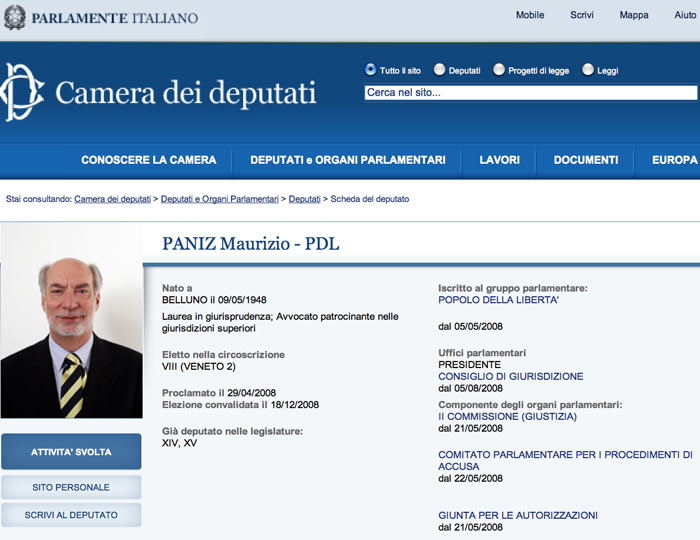This screenshot has height=540, width=700.
Task: Open the 'Mappa' site map link
Action: coord(634,15)
